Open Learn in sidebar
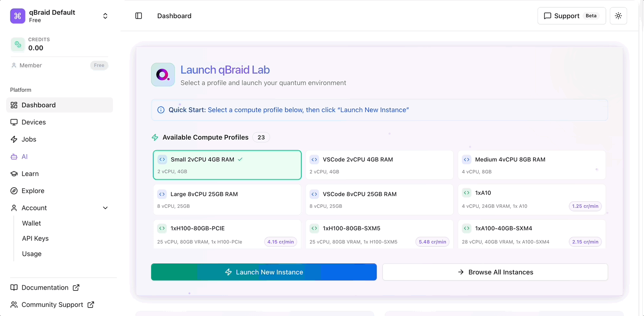The height and width of the screenshot is (316, 644). pyautogui.click(x=60, y=174)
